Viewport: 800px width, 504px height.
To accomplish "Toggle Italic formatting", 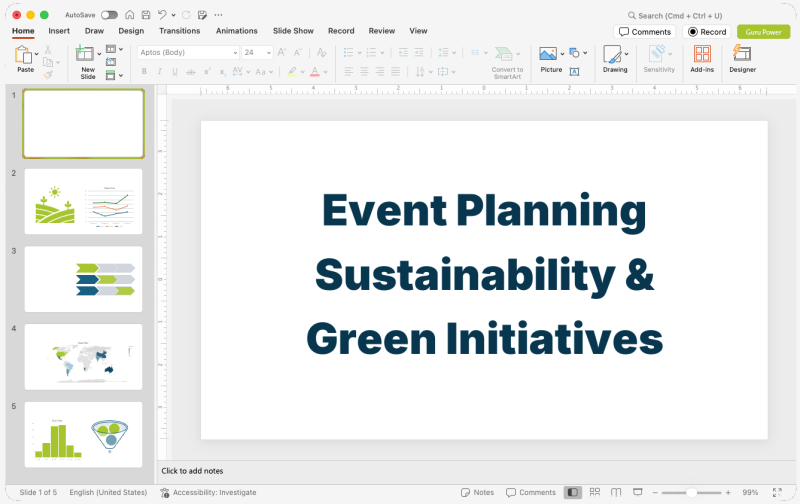I will [160, 72].
